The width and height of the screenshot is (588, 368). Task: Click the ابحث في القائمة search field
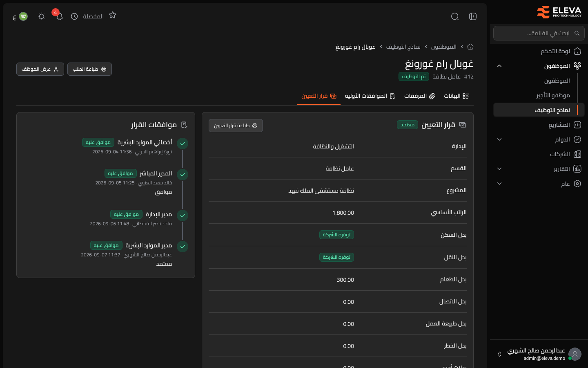tap(539, 33)
